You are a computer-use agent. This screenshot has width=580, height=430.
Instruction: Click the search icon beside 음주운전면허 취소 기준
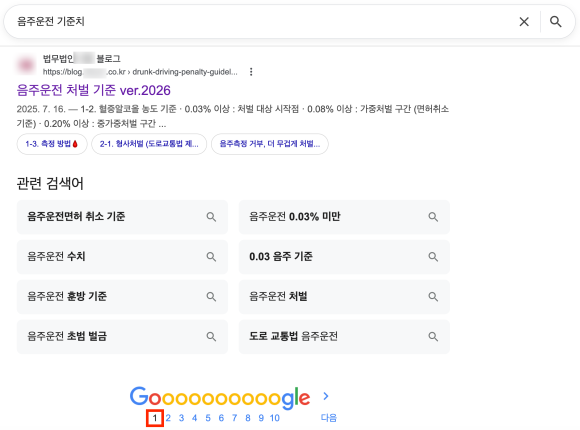coord(211,217)
